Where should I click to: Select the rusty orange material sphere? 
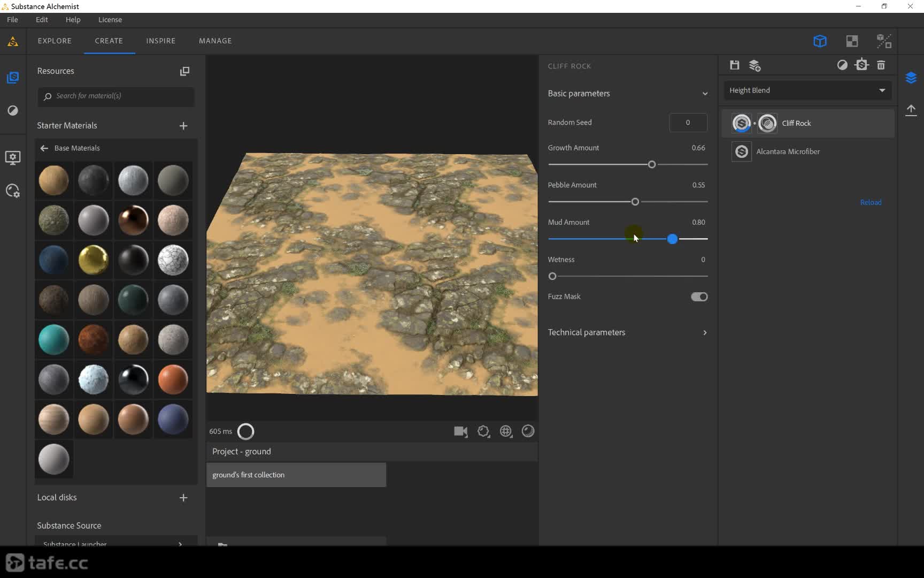[x=94, y=340]
